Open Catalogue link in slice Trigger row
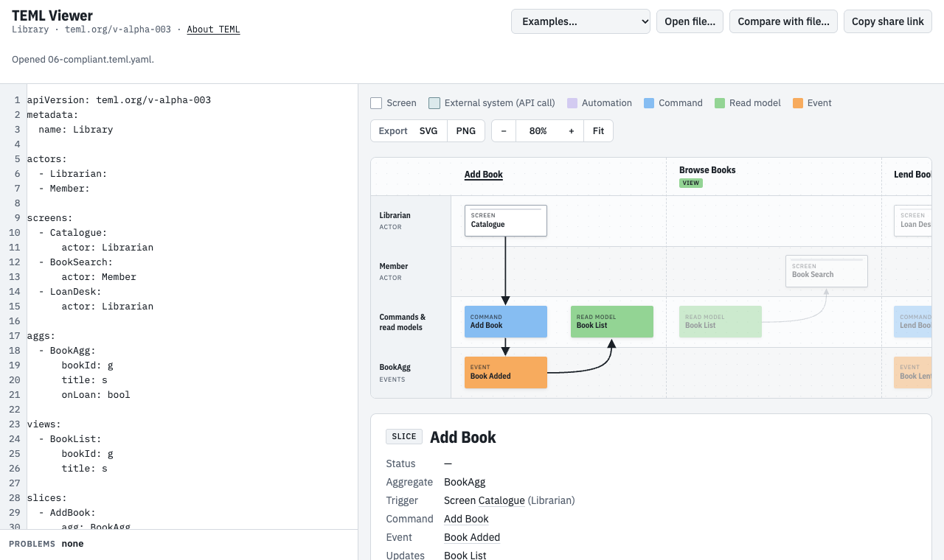This screenshot has width=944, height=560. pos(502,500)
